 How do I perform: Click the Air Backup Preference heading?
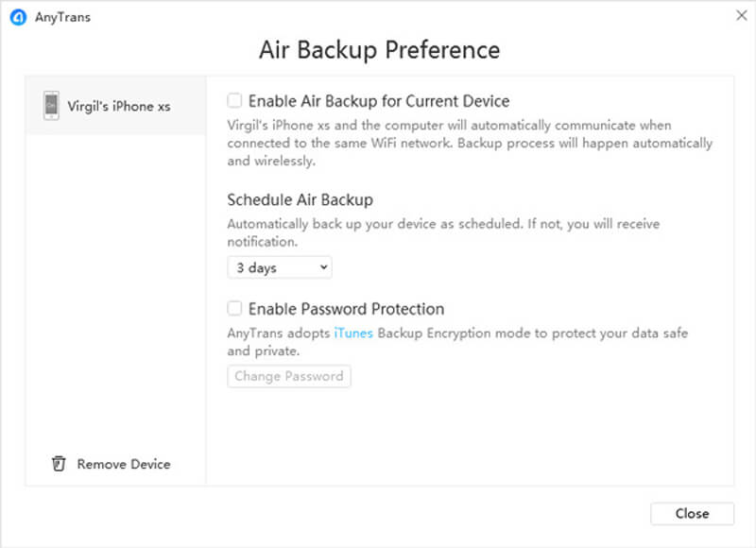(379, 49)
